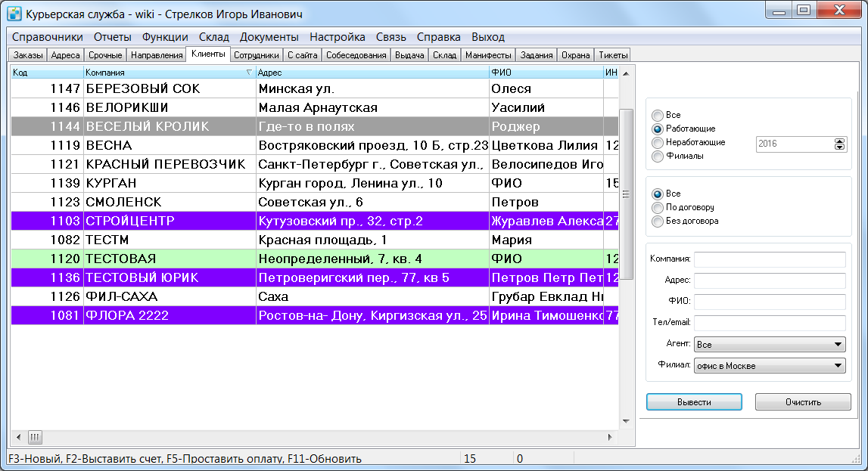Image resolution: width=868 pixels, height=471 pixels.
Task: Click the app icon in title bar
Action: click(x=14, y=14)
